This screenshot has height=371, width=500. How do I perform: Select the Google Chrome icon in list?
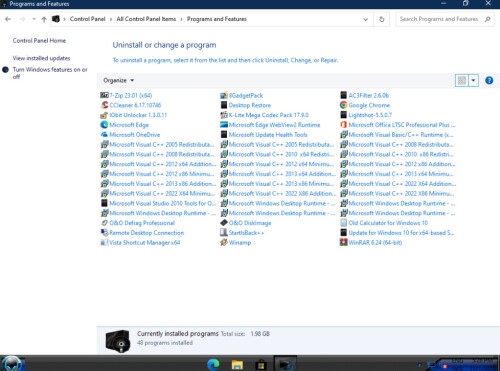click(x=343, y=105)
